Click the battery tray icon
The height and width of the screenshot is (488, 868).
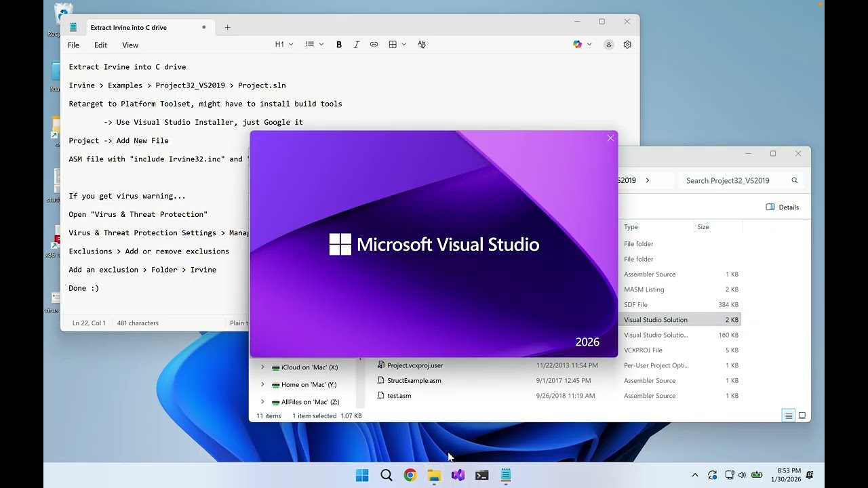(757, 475)
